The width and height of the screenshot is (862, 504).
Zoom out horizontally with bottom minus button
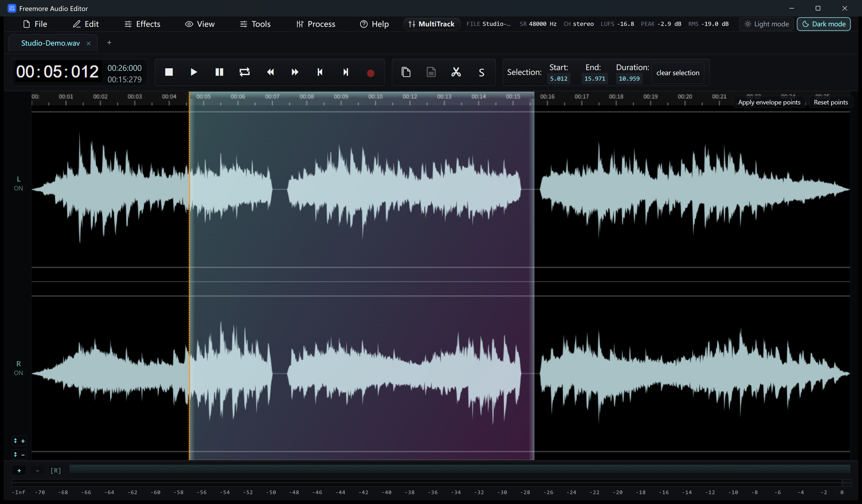37,471
